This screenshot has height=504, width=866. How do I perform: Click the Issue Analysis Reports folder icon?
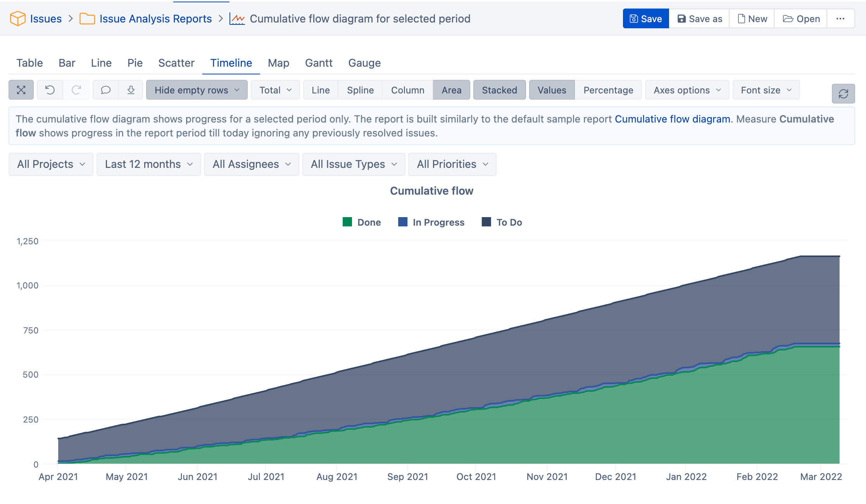point(86,18)
